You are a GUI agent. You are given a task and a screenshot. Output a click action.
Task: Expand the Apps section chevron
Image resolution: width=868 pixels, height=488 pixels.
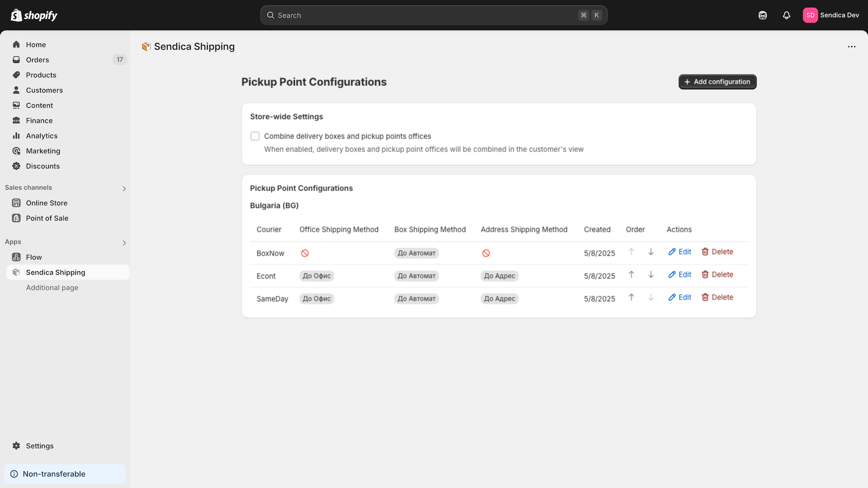(124, 243)
